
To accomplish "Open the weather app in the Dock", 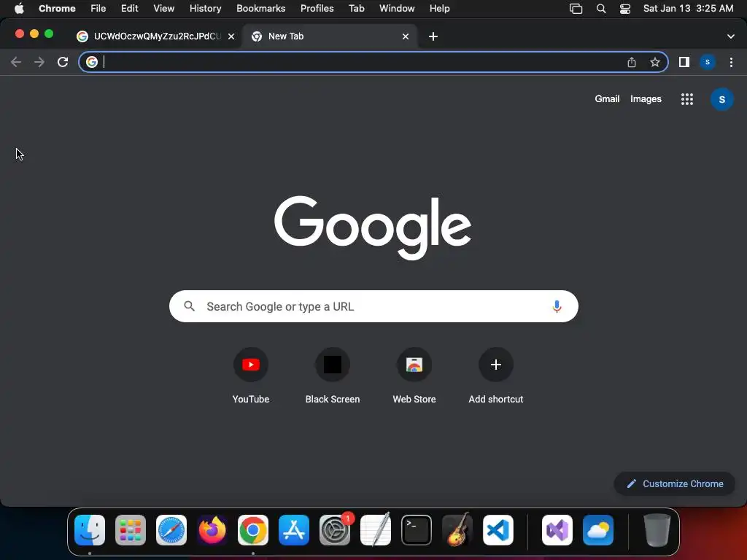I will pyautogui.click(x=598, y=530).
